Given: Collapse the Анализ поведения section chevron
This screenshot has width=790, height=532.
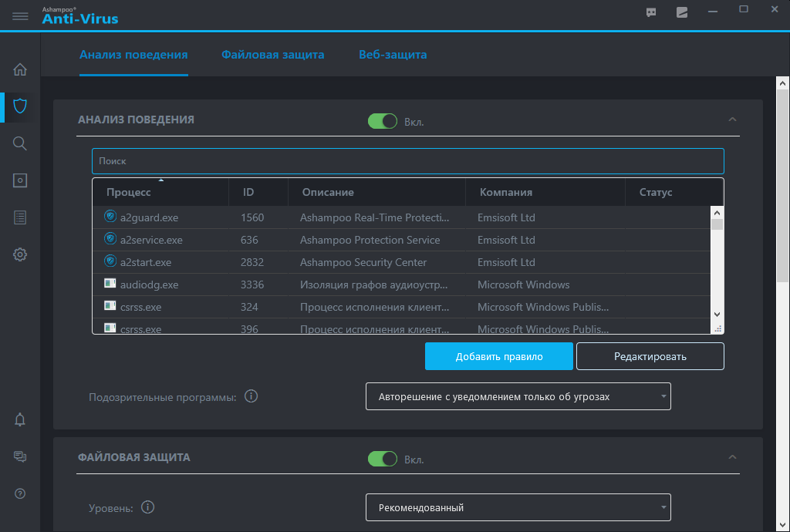Looking at the screenshot, I should 733,120.
